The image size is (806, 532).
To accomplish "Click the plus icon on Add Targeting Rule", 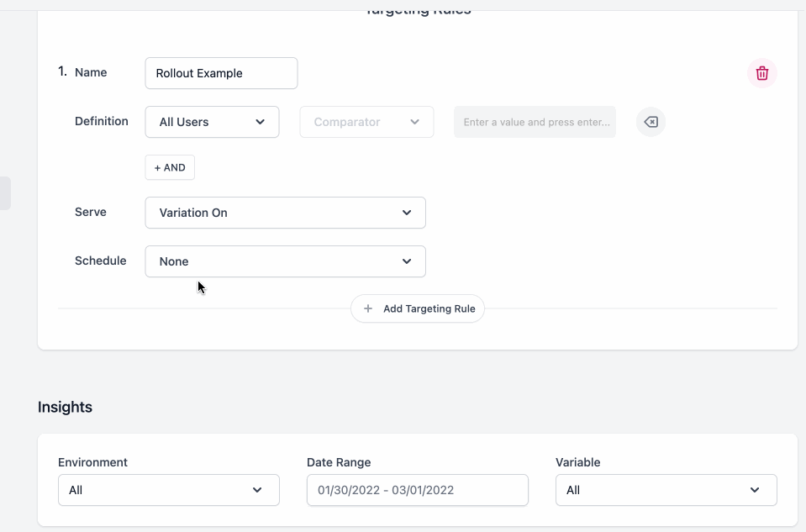I will pos(367,308).
